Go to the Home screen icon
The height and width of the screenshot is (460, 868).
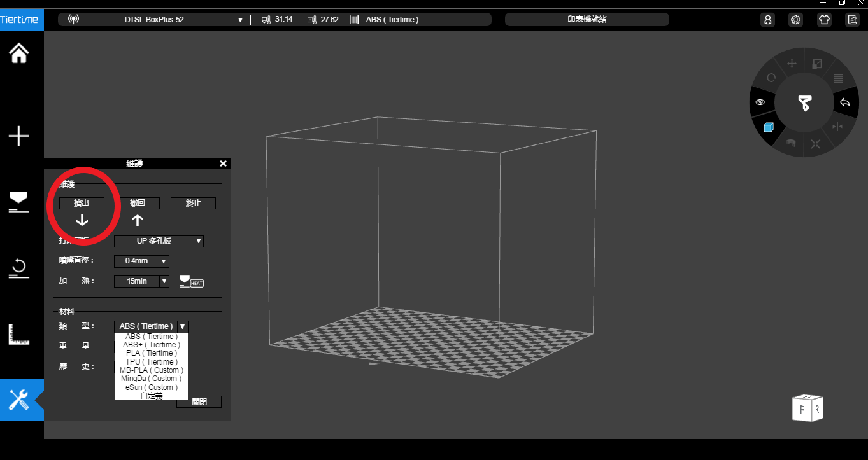(x=19, y=53)
